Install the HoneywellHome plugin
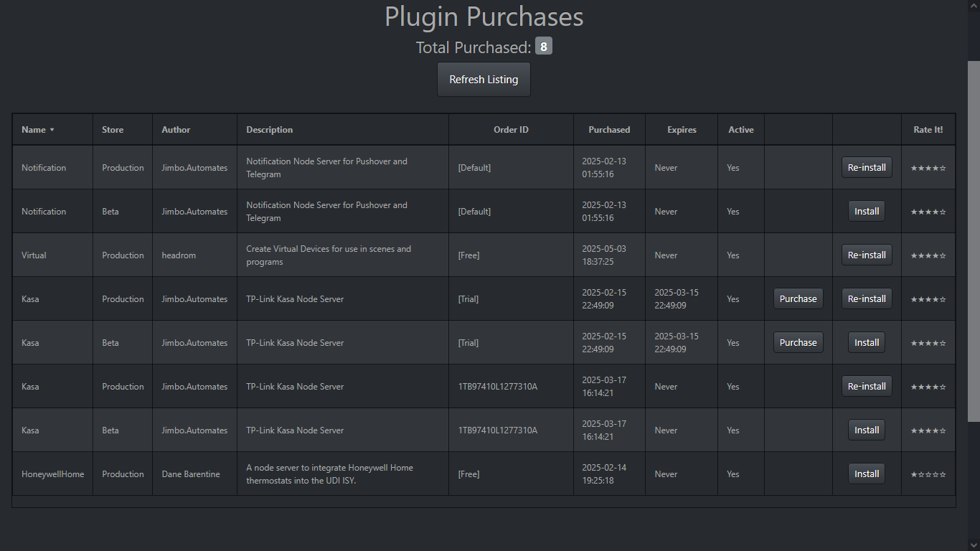 pos(867,474)
